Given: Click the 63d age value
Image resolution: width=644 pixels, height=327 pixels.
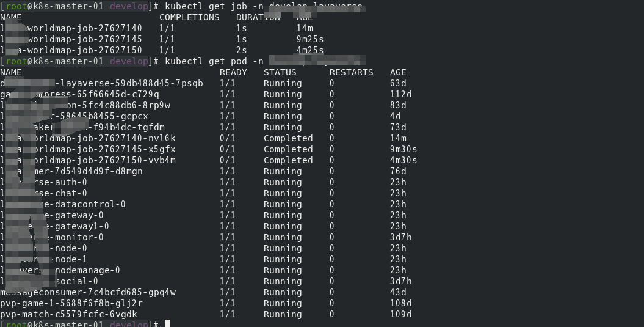Looking at the screenshot, I should [398, 83].
